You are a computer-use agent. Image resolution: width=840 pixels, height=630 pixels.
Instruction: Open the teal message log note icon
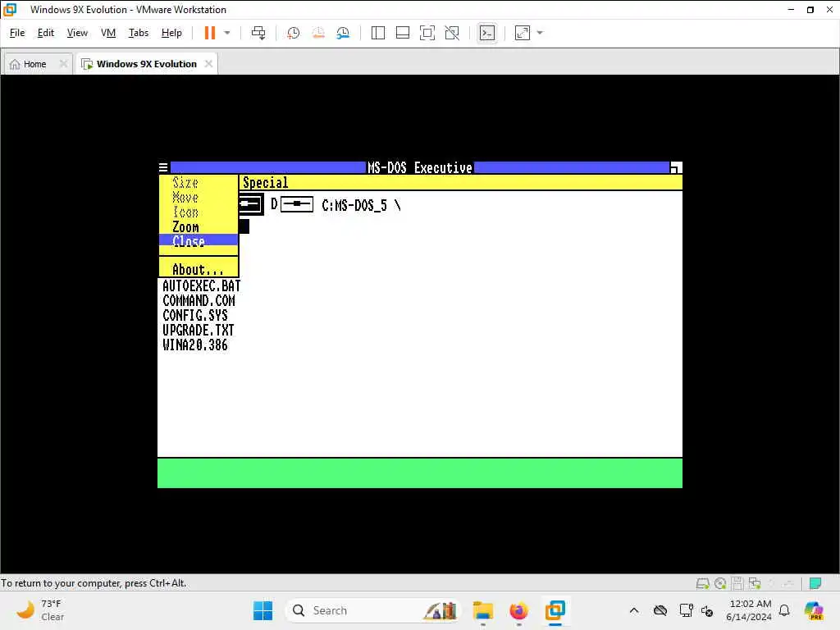815,583
